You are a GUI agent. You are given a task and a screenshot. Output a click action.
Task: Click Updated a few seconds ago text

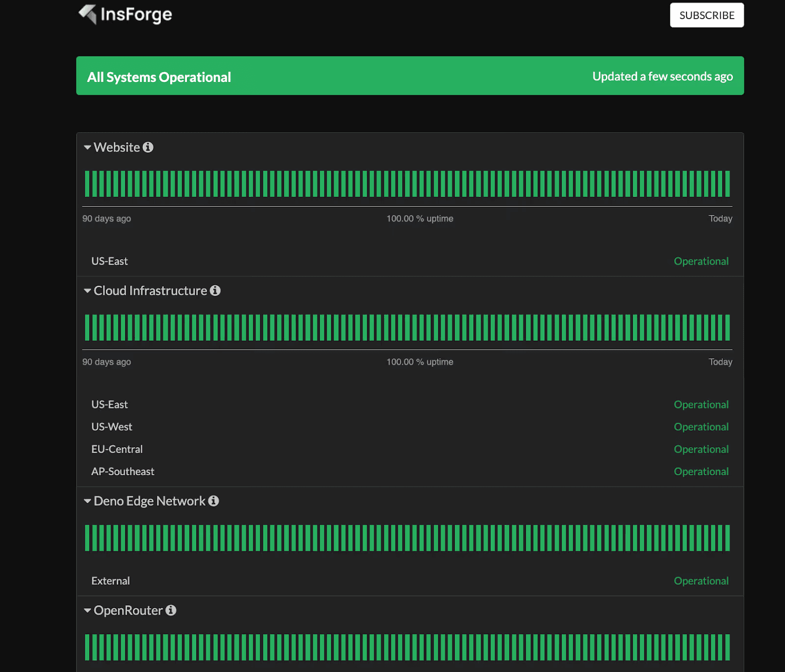662,76
